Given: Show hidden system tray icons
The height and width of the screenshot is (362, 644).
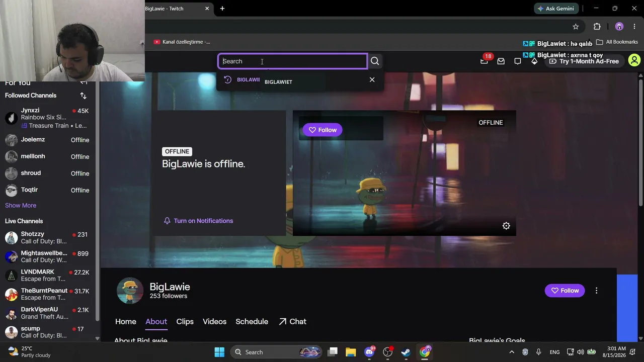Looking at the screenshot, I should click(x=512, y=352).
